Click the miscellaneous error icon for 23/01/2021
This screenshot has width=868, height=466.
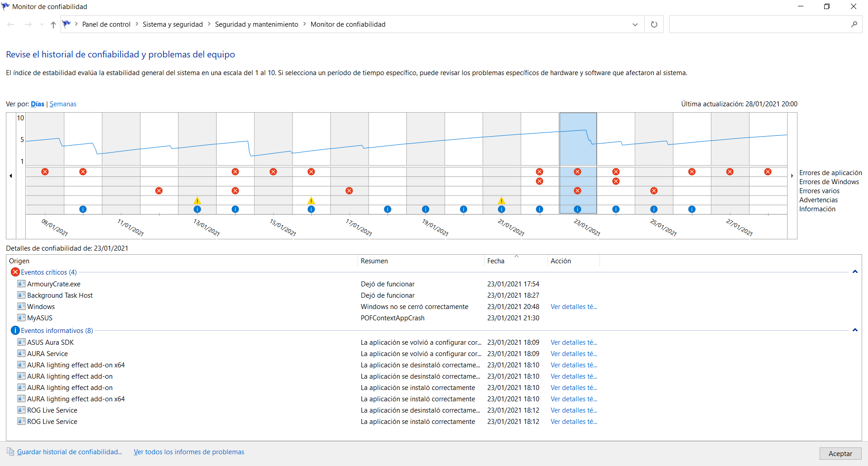pos(578,191)
